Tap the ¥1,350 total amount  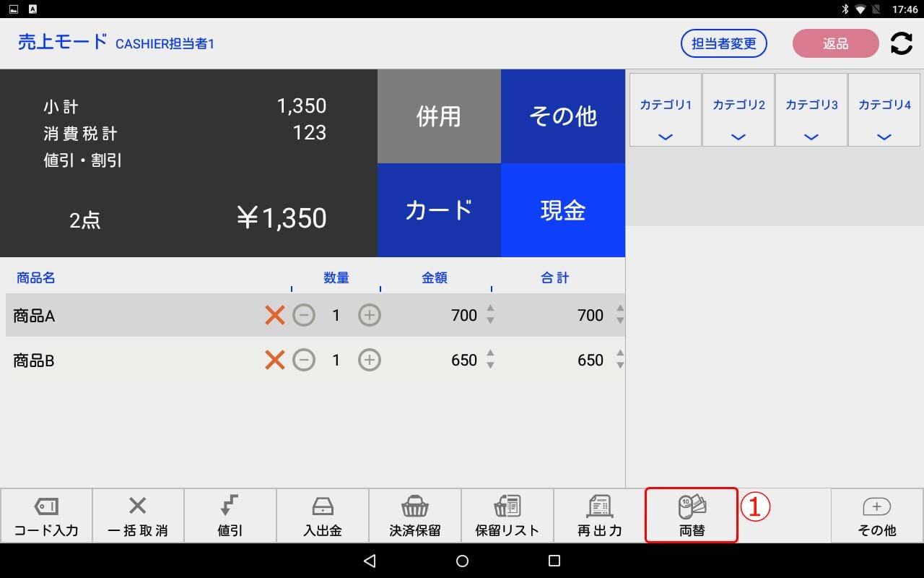[282, 218]
